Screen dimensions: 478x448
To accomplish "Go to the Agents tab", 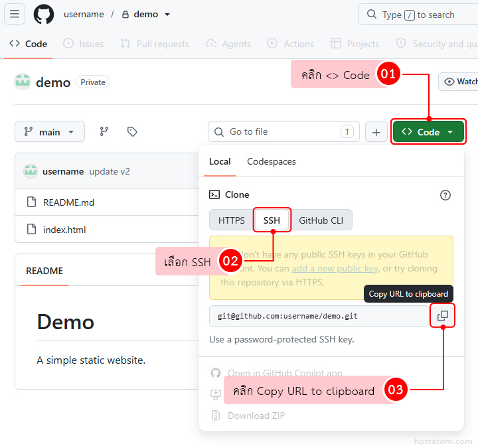I will [228, 44].
